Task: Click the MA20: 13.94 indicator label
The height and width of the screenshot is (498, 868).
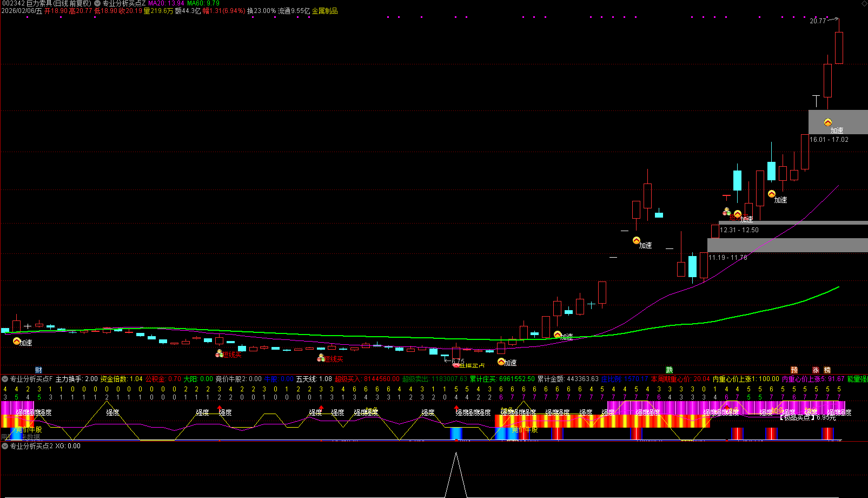Action: pos(167,3)
